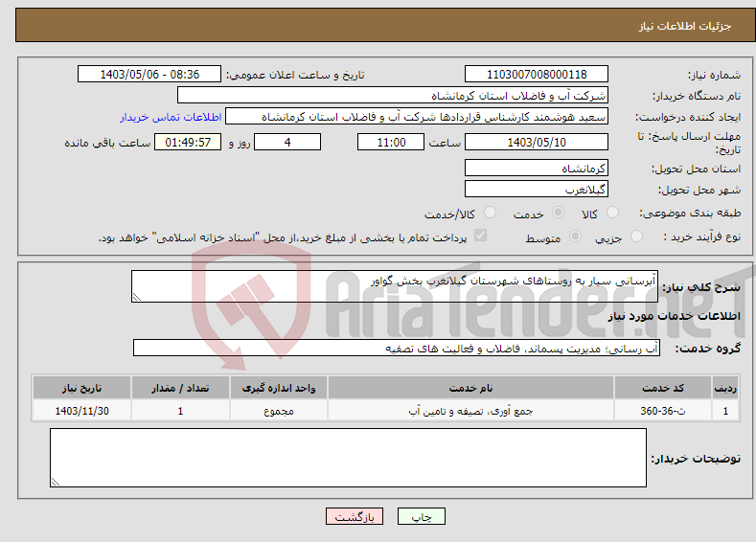Click the شماره نیاز field 1103007008000118
Viewport: 756px width, 542px height.
(x=537, y=74)
